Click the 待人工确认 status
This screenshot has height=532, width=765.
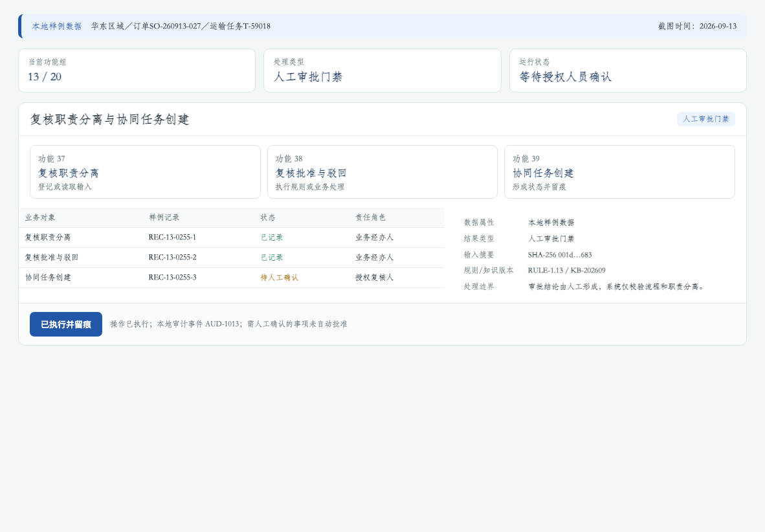pos(279,278)
